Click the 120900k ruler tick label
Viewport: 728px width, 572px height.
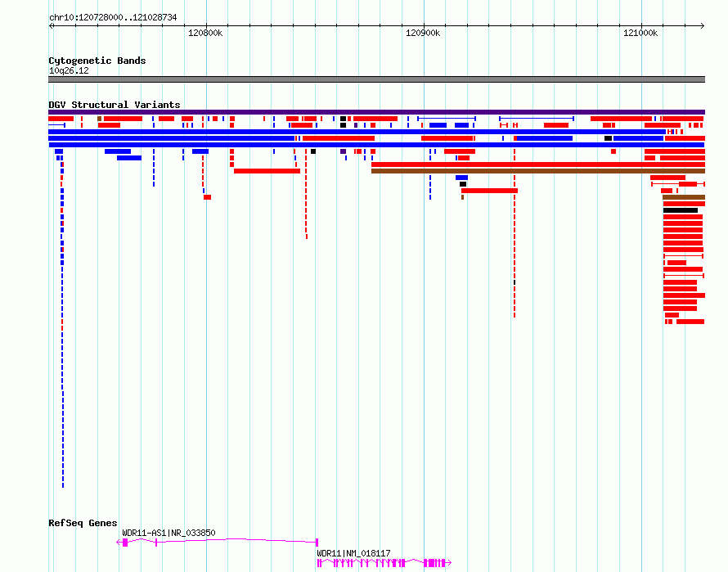pos(423,33)
